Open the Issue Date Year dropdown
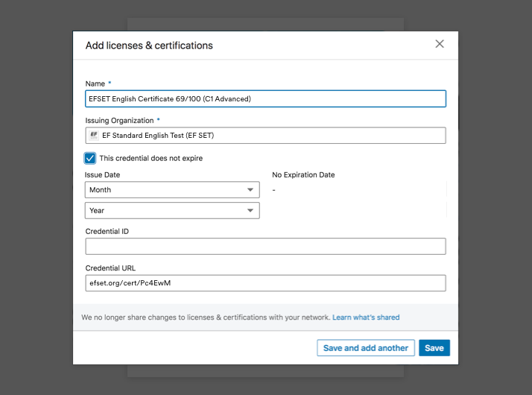The height and width of the screenshot is (395, 532). 171,211
